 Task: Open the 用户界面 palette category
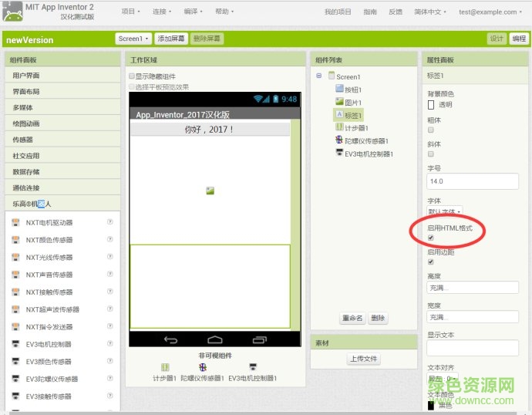(62, 76)
